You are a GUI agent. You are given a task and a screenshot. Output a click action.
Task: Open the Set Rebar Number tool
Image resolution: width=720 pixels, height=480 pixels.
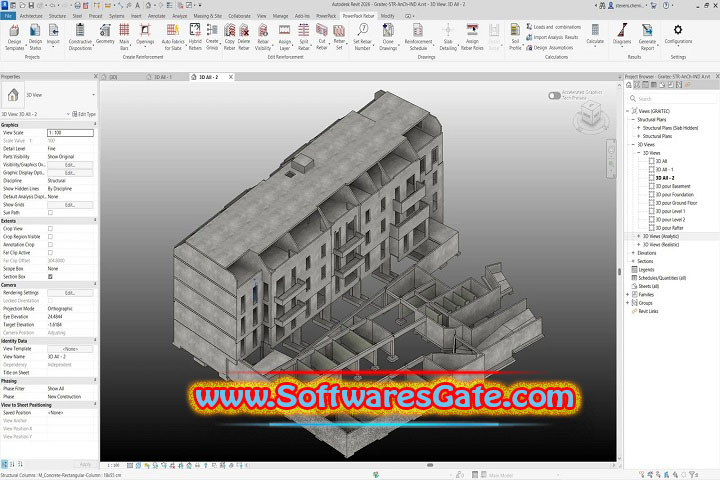(x=363, y=37)
